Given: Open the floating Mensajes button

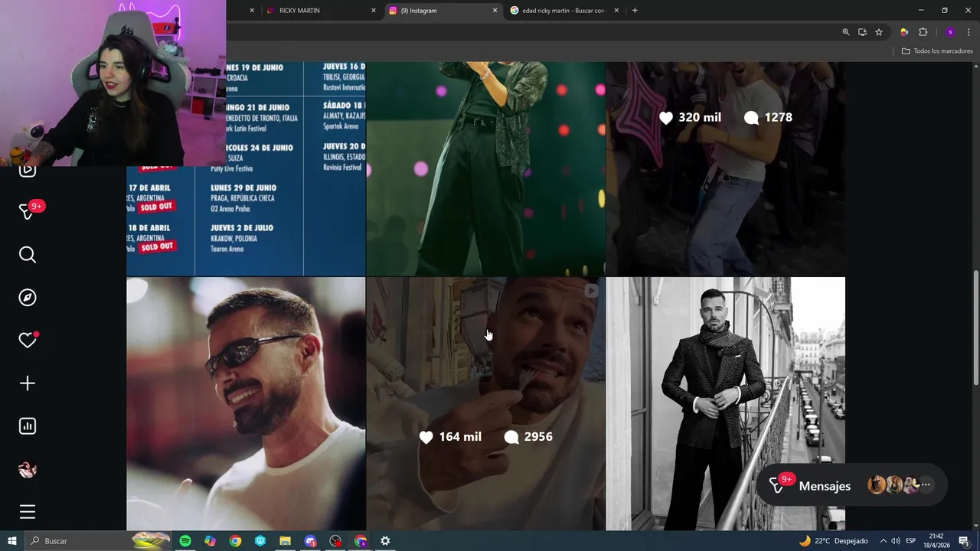Looking at the screenshot, I should tap(851, 485).
